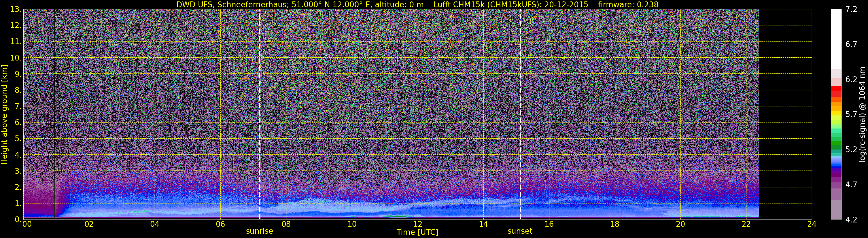Click the sunrise dashed white line
This screenshot has width=868, height=238.
[260, 114]
